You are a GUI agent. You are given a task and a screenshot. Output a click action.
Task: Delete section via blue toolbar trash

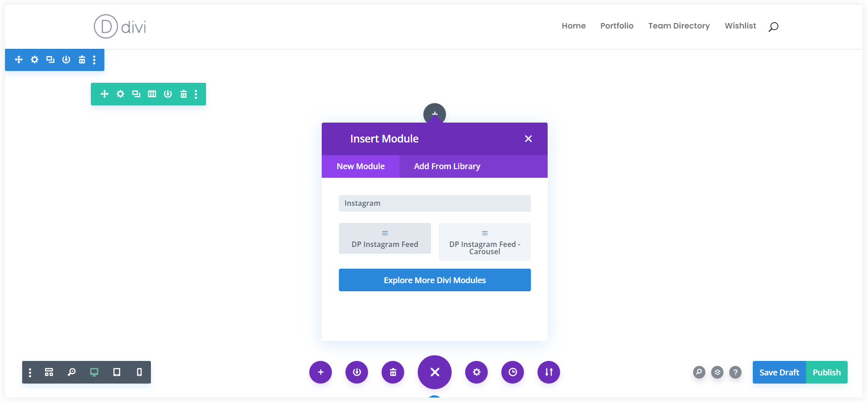[82, 60]
